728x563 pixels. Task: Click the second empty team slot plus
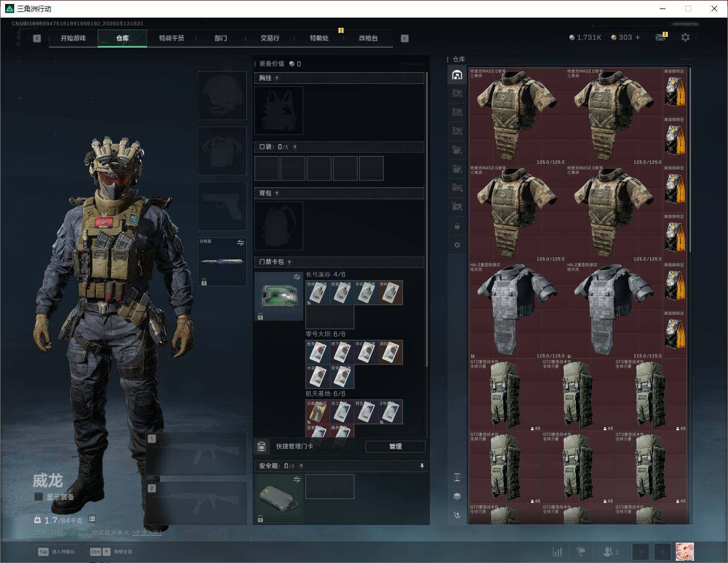(x=663, y=552)
